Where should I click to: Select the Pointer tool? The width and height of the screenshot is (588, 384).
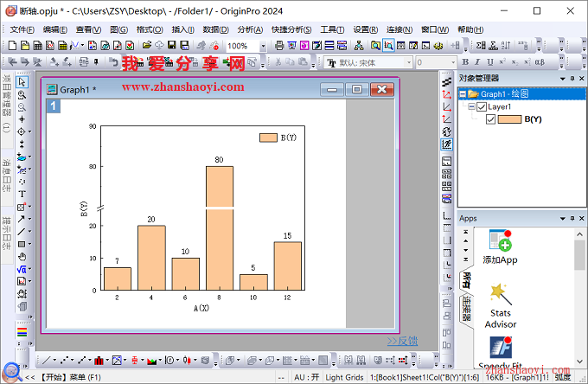point(22,82)
